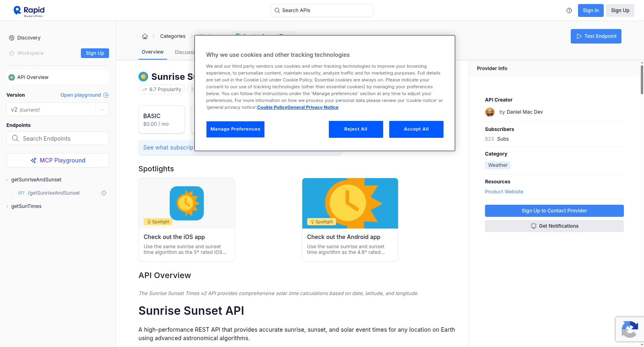Click Reject All cookies button

(x=356, y=129)
